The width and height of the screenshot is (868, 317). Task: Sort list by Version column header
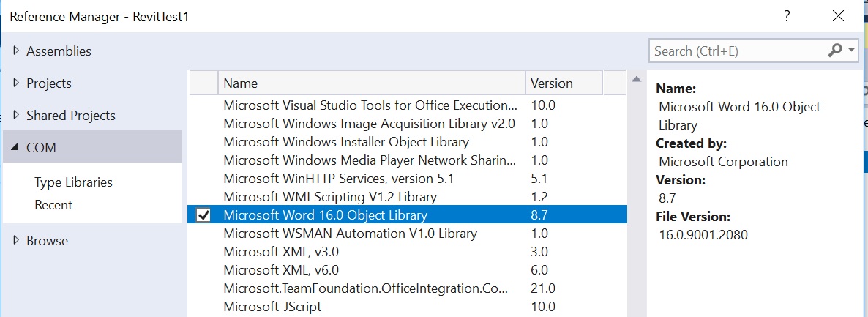(x=563, y=83)
